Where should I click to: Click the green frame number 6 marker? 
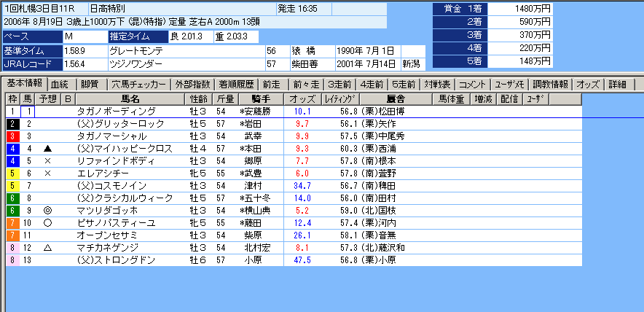pos(12,210)
